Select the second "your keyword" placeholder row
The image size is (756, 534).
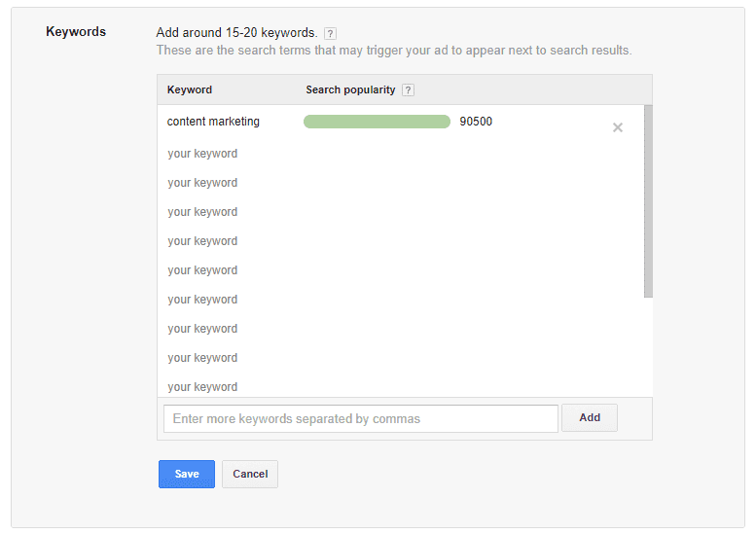point(202,183)
